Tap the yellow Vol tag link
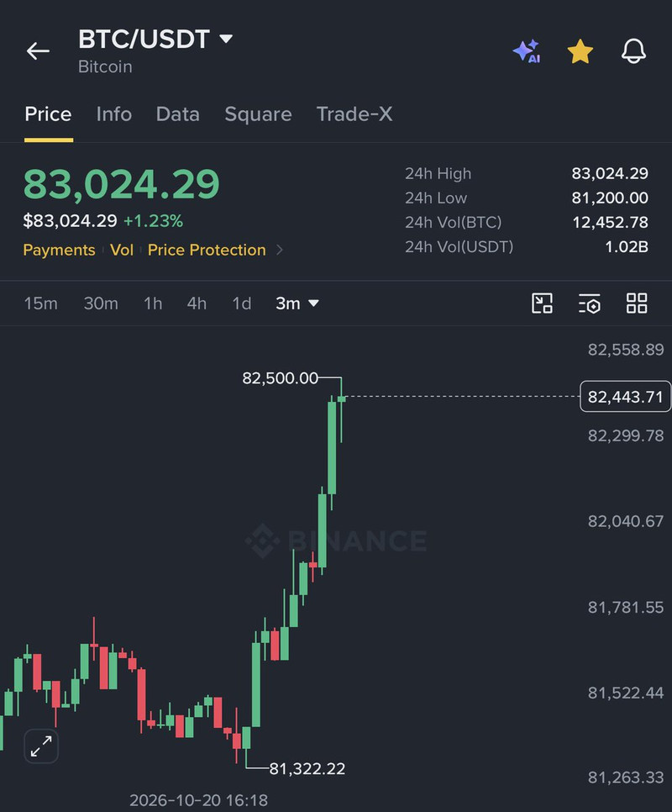Viewport: 672px width, 812px height. (x=122, y=250)
